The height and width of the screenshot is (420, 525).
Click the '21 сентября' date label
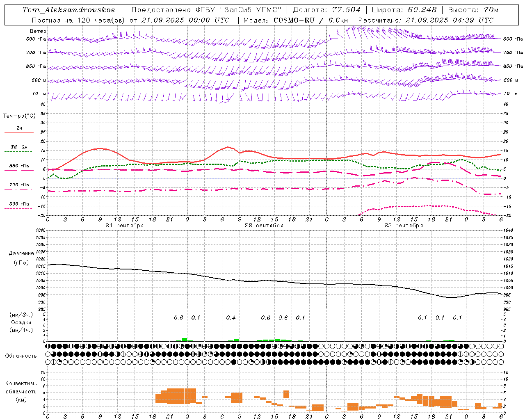[x=124, y=226]
